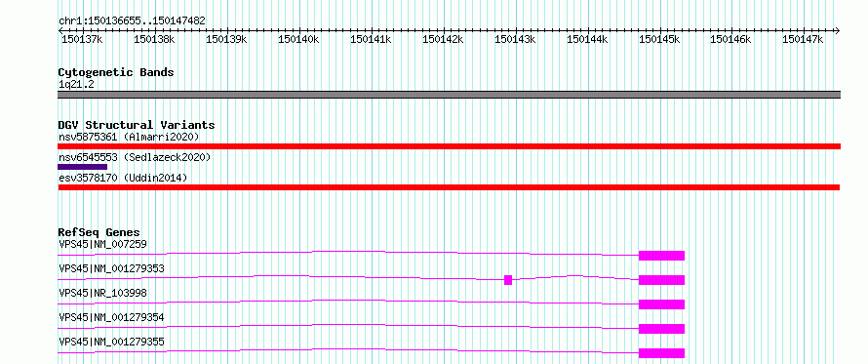Viewport: 868px width, 364px height.
Task: Click the 150145k ruler tick label
Action: pyautogui.click(x=658, y=39)
